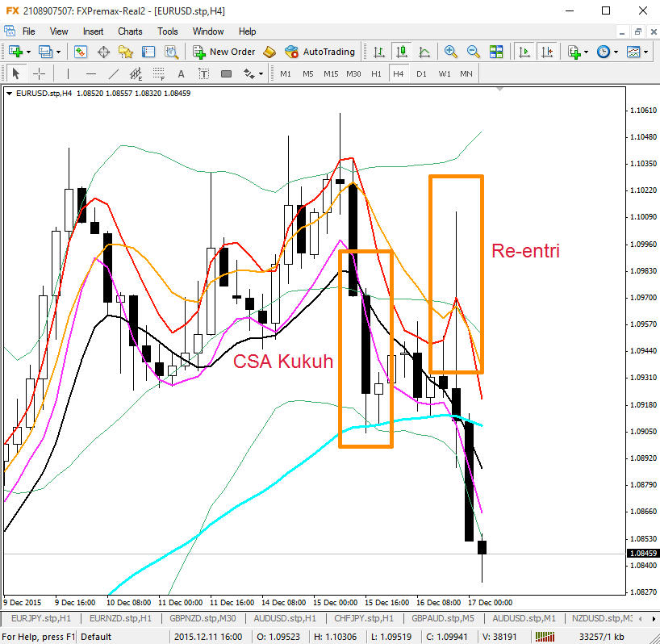Open the Indicators list icon

(x=574, y=52)
